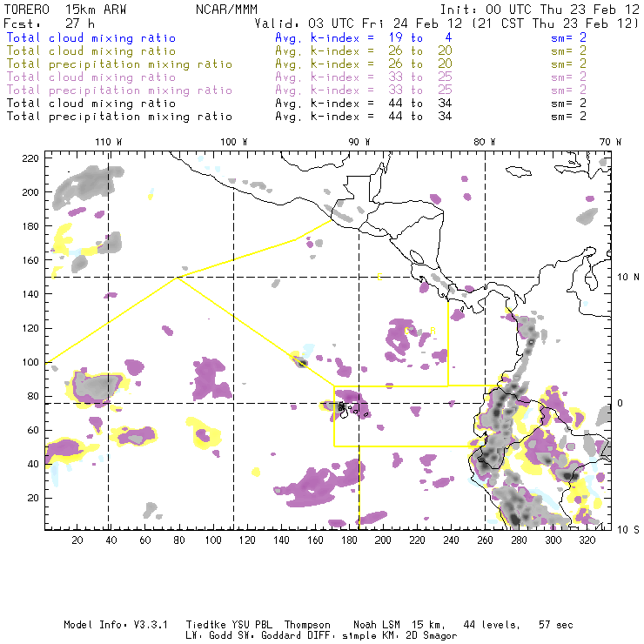This screenshot has width=644, height=644.
Task: Click horizontal-axis grid index "300"
Action: pyautogui.click(x=553, y=540)
